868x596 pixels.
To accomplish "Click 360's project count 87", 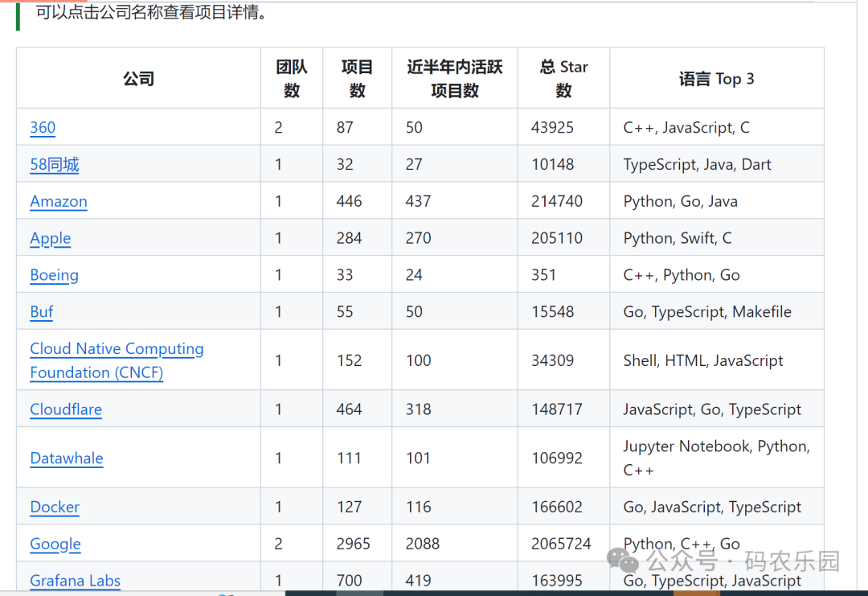I will pos(345,127).
